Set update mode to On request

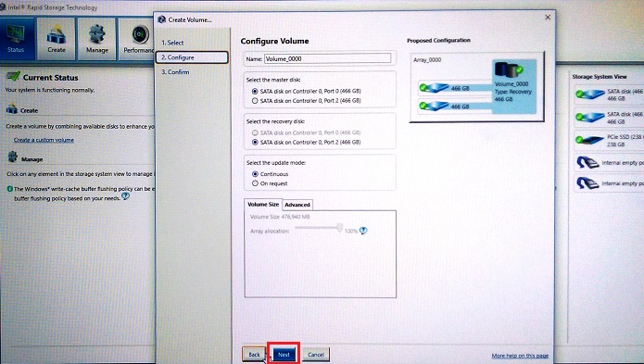click(x=255, y=183)
